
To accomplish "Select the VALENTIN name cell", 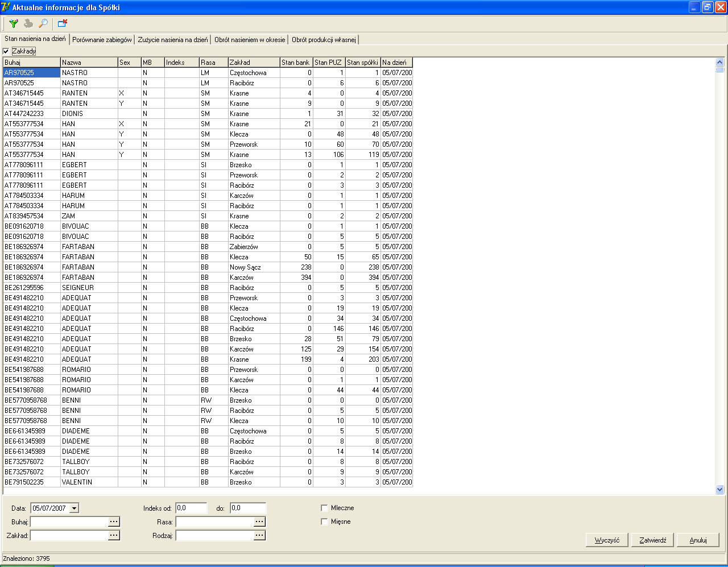I will pyautogui.click(x=89, y=482).
